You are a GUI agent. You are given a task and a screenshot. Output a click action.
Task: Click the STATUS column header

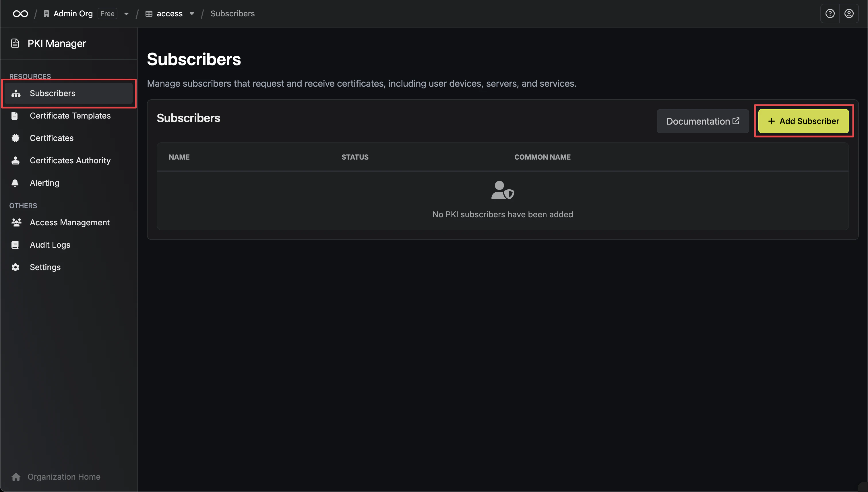355,157
